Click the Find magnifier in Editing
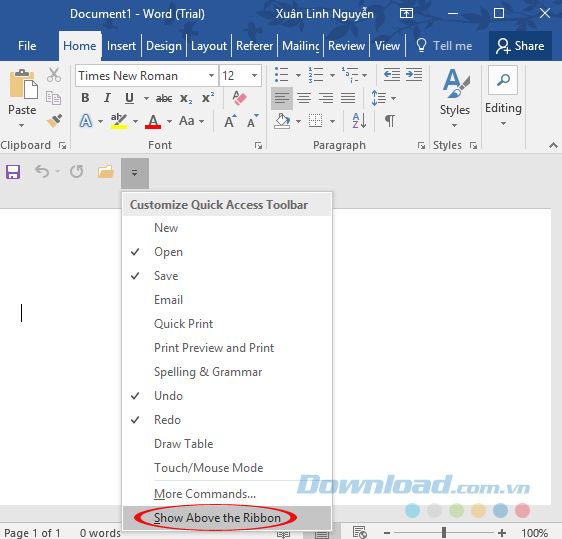This screenshot has height=539, width=562. pos(503,80)
